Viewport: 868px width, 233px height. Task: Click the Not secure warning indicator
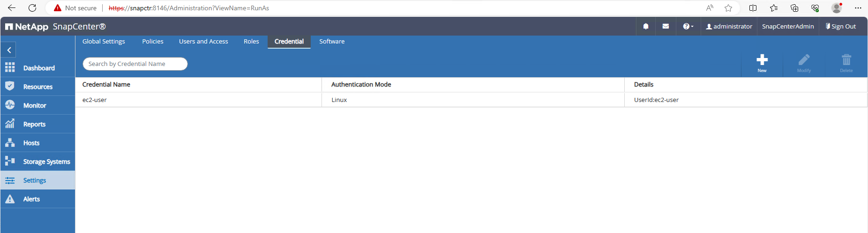(x=75, y=8)
